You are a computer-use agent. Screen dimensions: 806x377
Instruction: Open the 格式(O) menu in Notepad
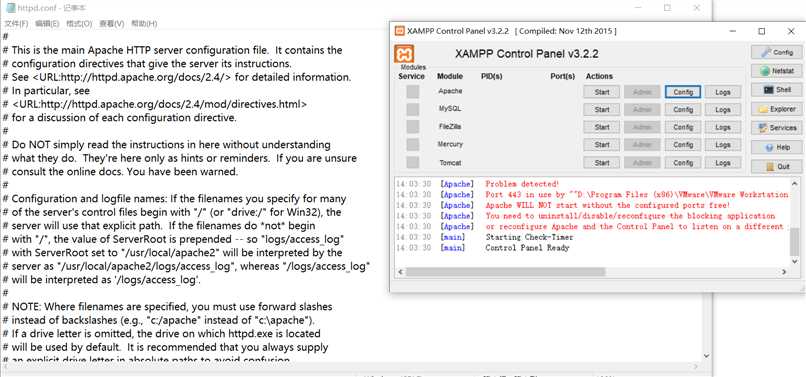pyautogui.click(x=79, y=24)
